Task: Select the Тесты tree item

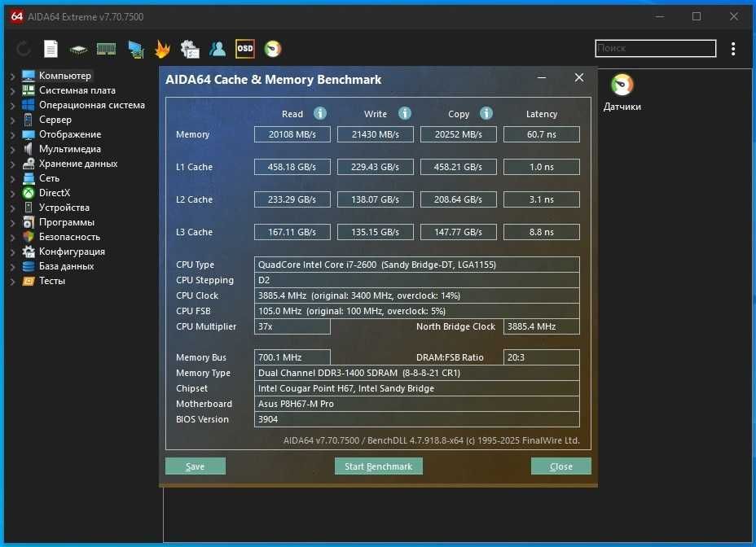Action: coord(51,281)
